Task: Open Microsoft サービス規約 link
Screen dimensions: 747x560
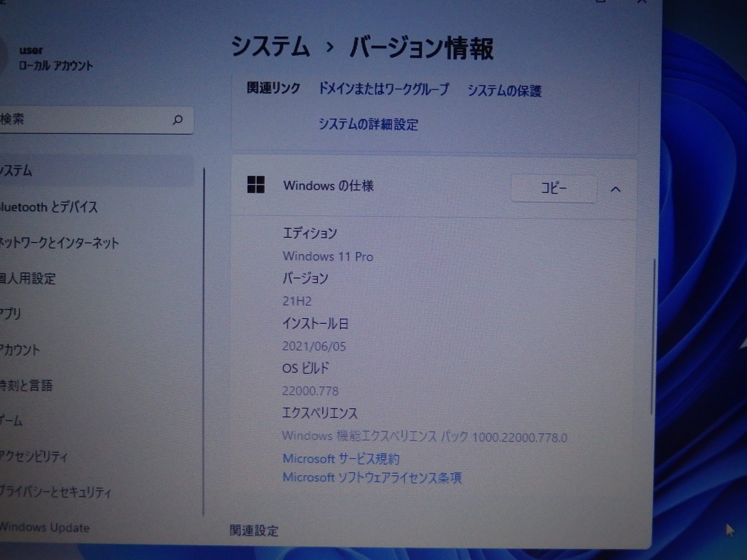Action: (x=341, y=459)
